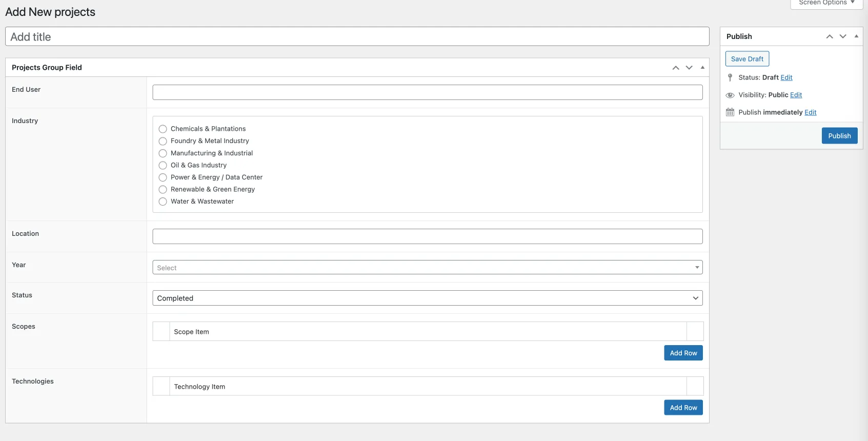Screen dimensions: 868x441
Task: Focus the Location text field
Action: pos(427,236)
